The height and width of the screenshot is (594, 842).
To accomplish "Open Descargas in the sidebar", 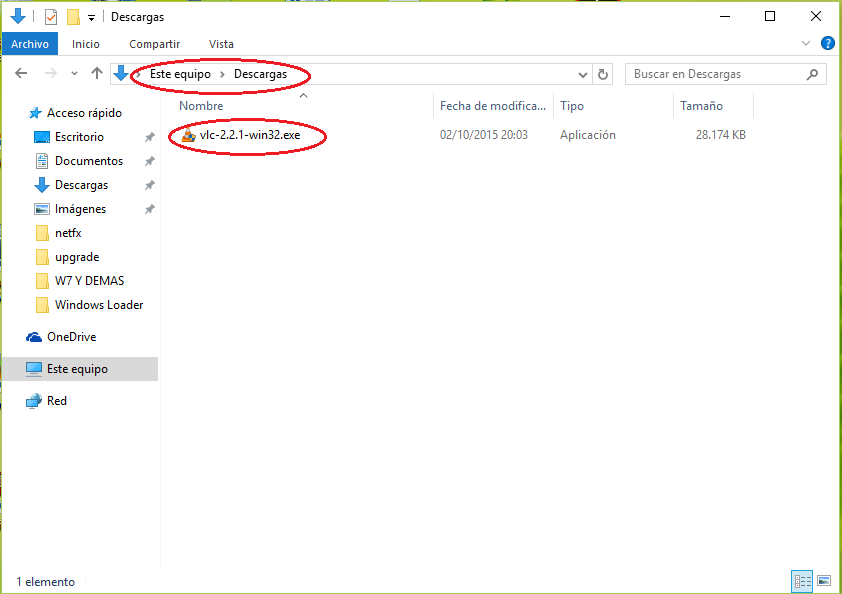I will [81, 185].
